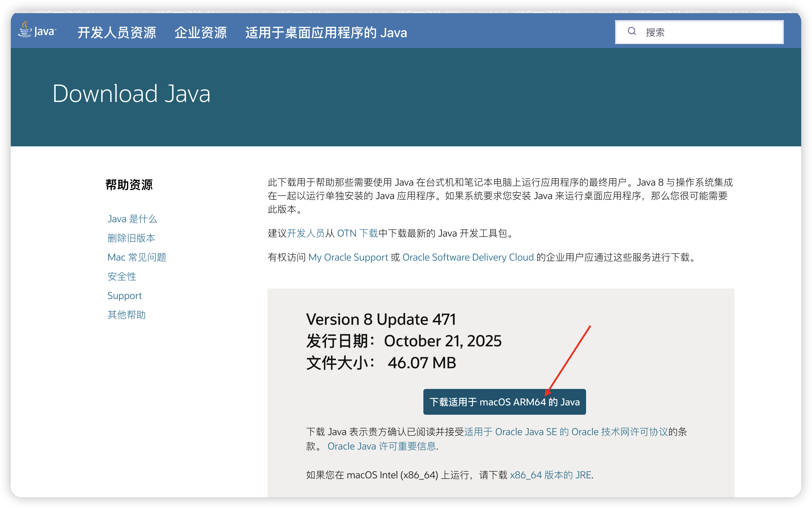This screenshot has height=508, width=812.
Task: Open the 开发人员资源 menu item
Action: (117, 33)
